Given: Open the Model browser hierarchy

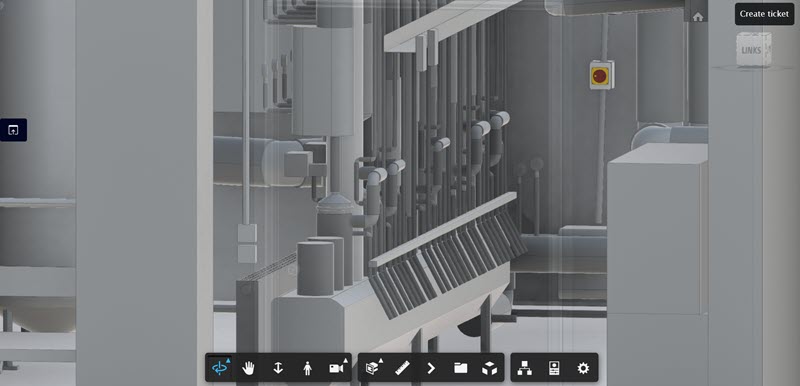Looking at the screenshot, I should pos(524,368).
